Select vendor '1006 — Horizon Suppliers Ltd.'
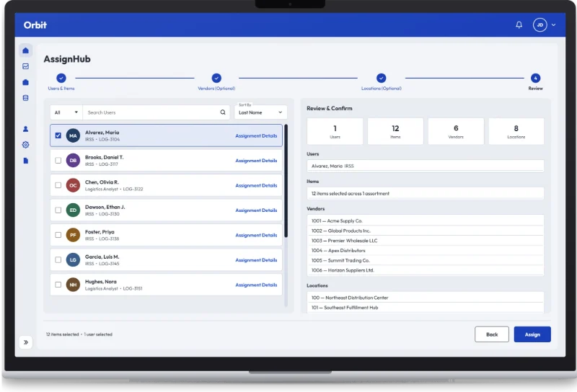 tap(426, 270)
